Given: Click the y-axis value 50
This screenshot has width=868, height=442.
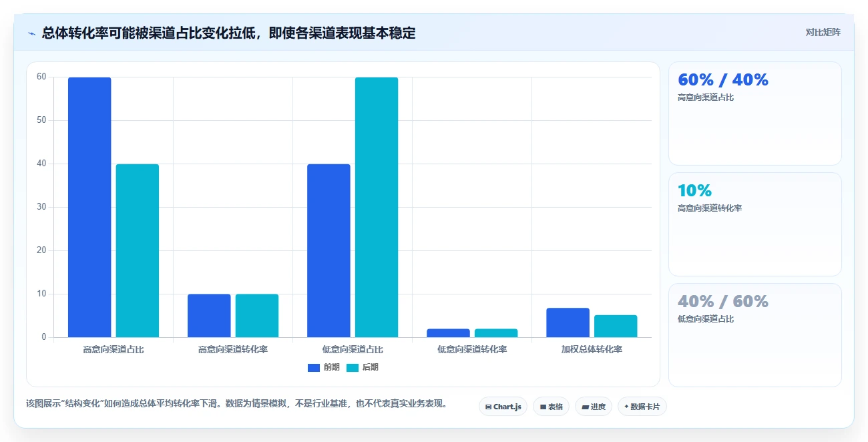Looking at the screenshot, I should pos(41,120).
